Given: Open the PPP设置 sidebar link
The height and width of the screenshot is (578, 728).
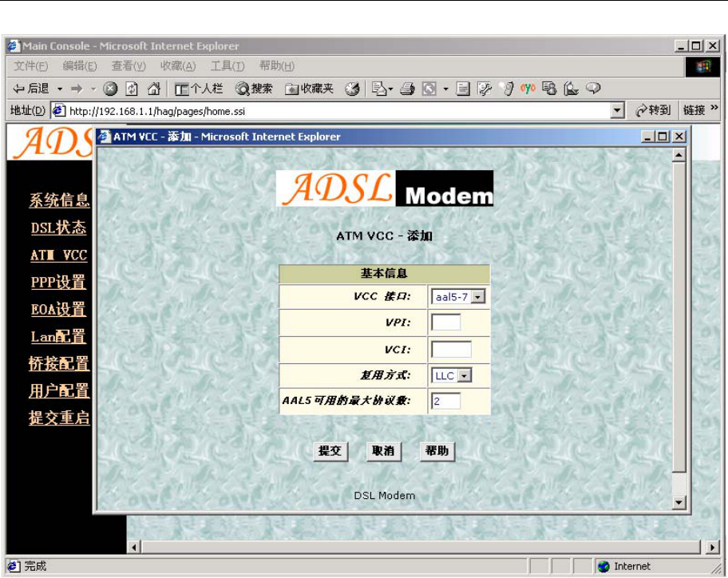Looking at the screenshot, I should coord(58,282).
